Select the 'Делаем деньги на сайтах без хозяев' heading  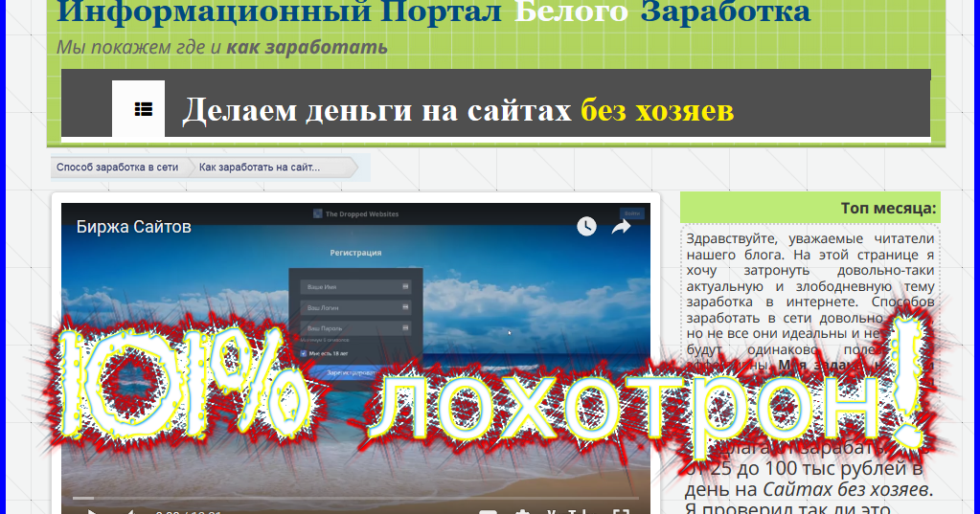(458, 110)
